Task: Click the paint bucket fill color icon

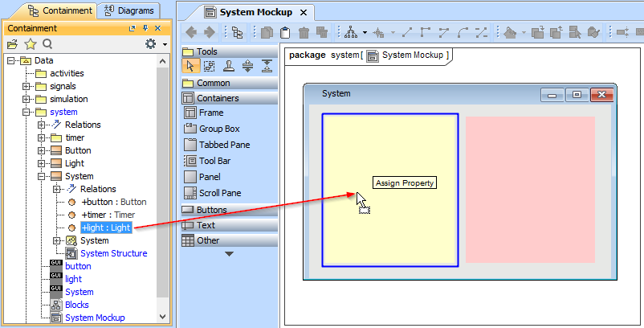Action: pos(510,32)
